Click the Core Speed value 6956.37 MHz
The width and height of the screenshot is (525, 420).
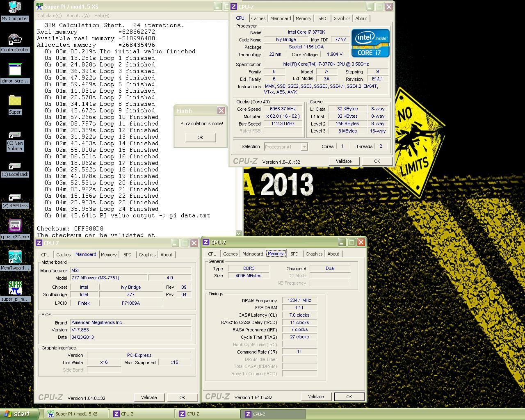coord(283,109)
